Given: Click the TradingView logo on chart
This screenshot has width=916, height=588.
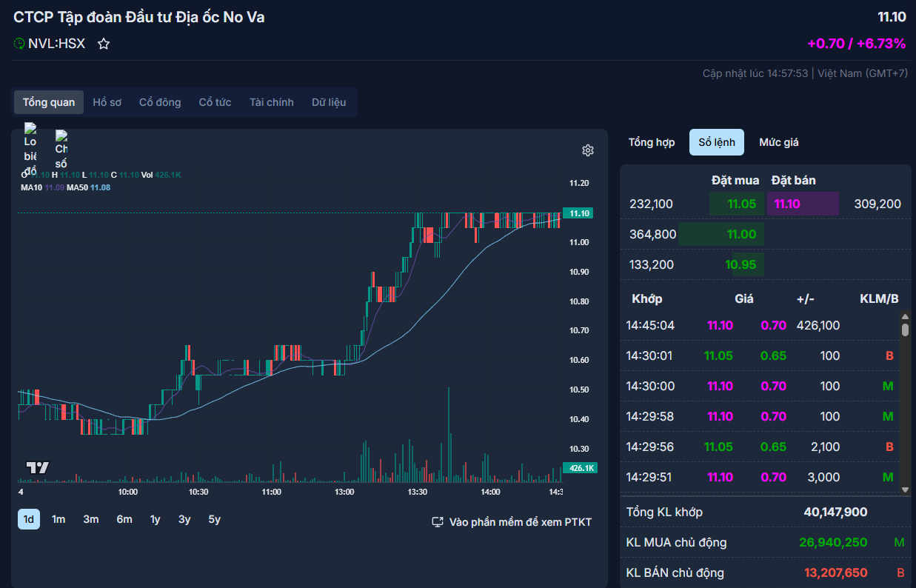Looking at the screenshot, I should pos(37,467).
